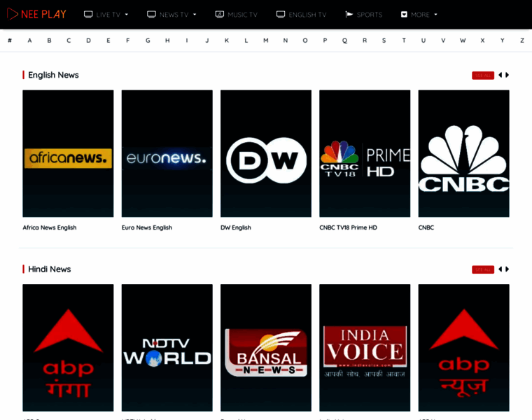Open the CNBC peacock logo thumbnail
This screenshot has width=532, height=420.
(464, 153)
